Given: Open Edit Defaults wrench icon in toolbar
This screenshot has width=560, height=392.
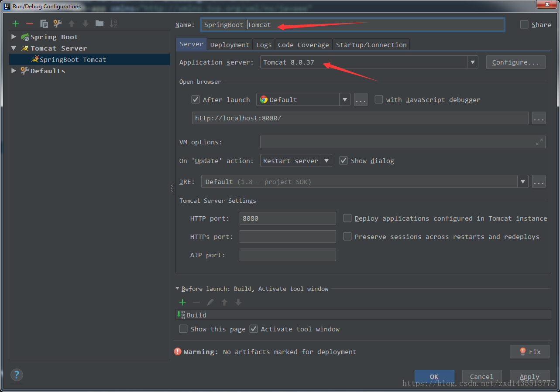Looking at the screenshot, I should point(58,24).
